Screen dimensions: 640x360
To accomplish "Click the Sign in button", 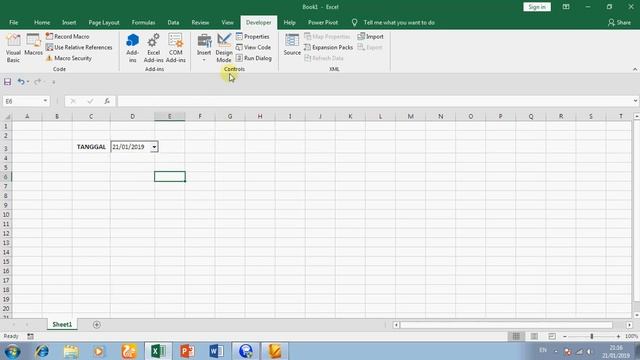I will pos(537,7).
